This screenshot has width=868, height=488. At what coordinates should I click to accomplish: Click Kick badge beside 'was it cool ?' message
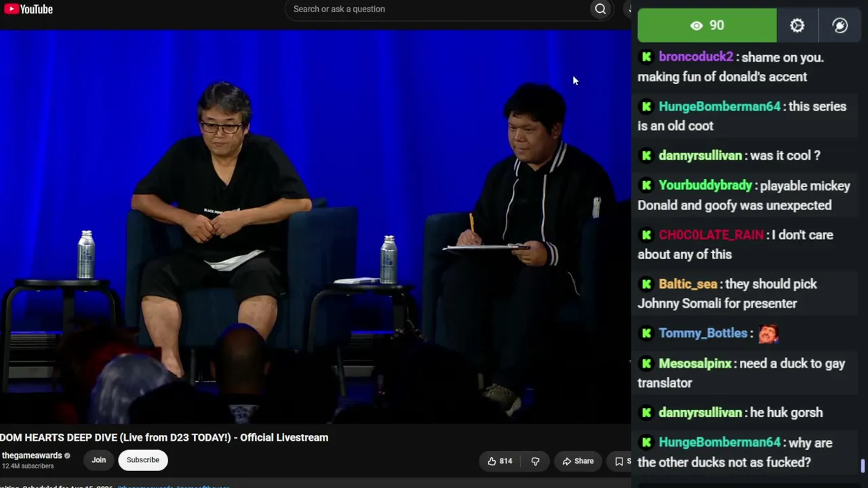(646, 156)
